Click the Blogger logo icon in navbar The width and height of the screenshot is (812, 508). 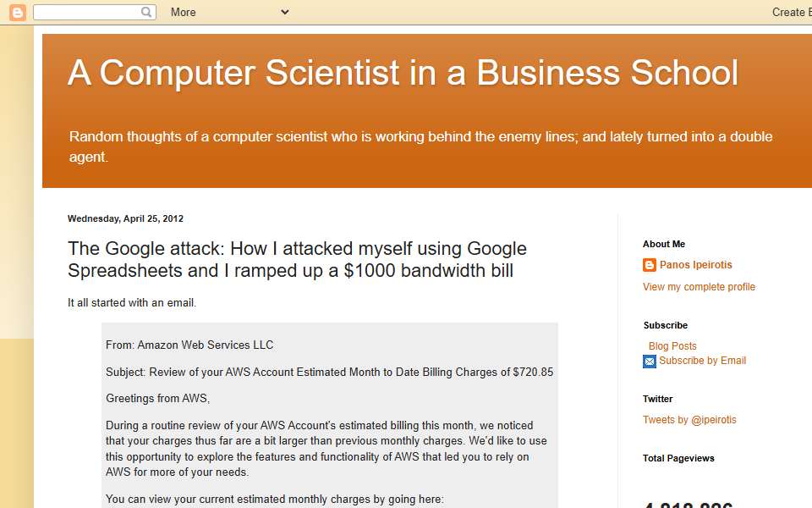point(17,12)
